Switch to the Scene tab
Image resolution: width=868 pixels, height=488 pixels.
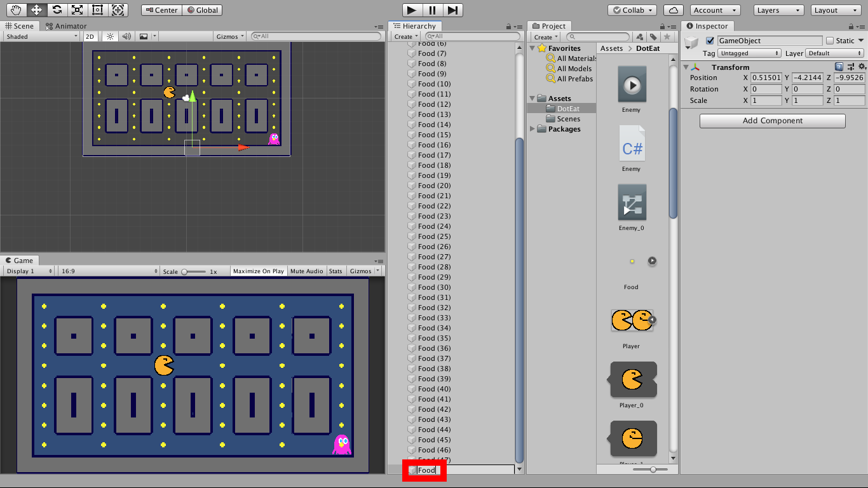(19, 26)
